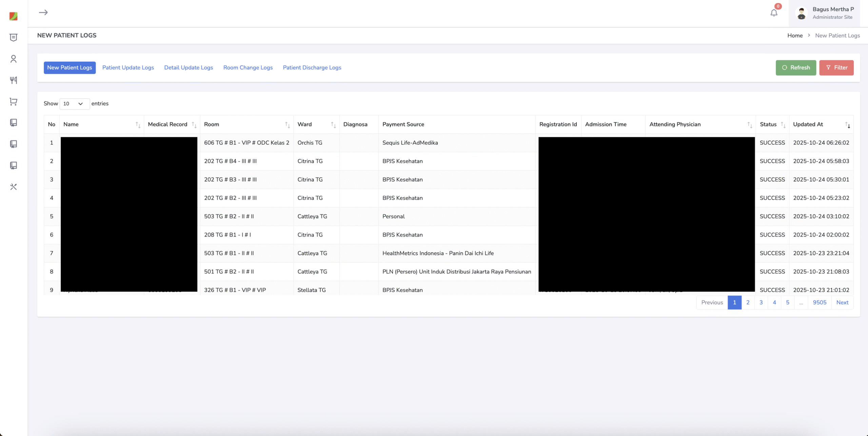Select the 'PLN (Persero) Unit Induk Distribusi' cell
Image resolution: width=868 pixels, height=436 pixels.
click(x=456, y=272)
